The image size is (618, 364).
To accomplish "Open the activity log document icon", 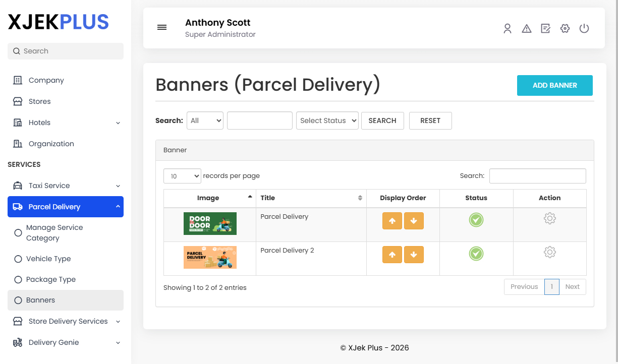I will (546, 29).
